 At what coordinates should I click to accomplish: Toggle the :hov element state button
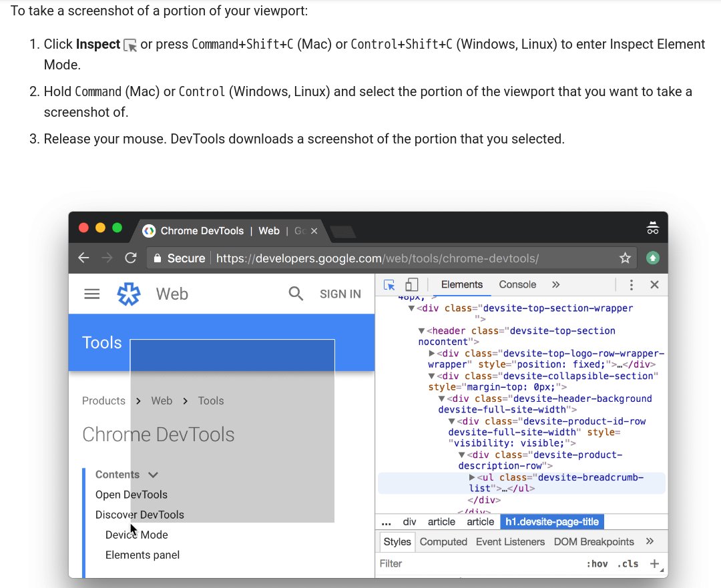pyautogui.click(x=597, y=563)
